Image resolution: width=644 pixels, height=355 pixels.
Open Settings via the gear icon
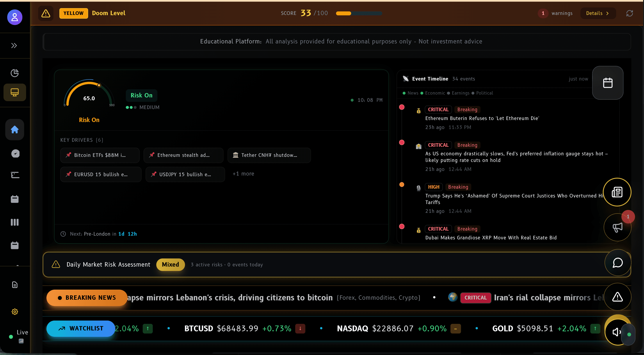pos(14,312)
